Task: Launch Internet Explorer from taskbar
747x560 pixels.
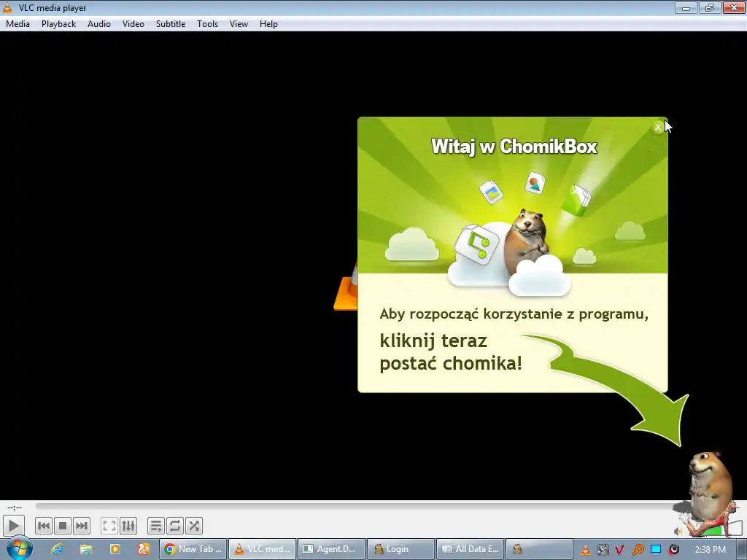Action: pyautogui.click(x=57, y=549)
